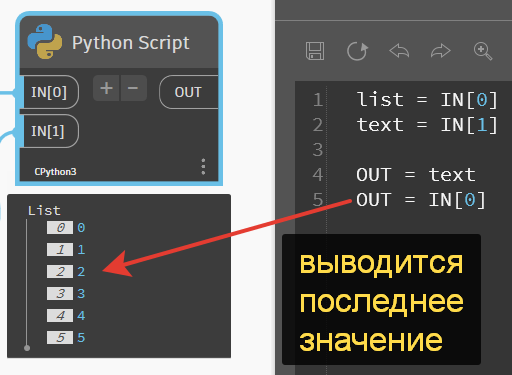Viewport: 512px width, 375px height.
Task: Click code line 2 'text = IN[1]'
Action: click(427, 125)
